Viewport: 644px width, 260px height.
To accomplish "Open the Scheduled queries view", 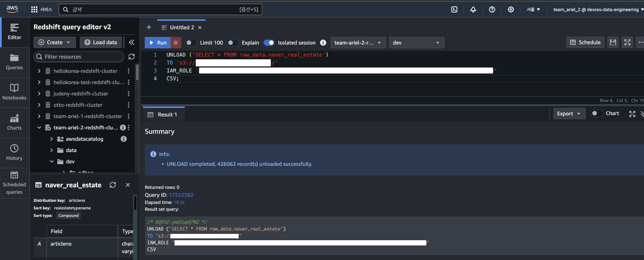I will point(15,183).
